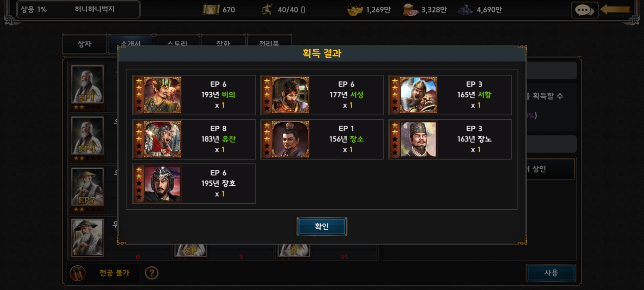644x290 pixels.
Task: Select the 177년 서성 hero portrait
Action: click(x=290, y=95)
